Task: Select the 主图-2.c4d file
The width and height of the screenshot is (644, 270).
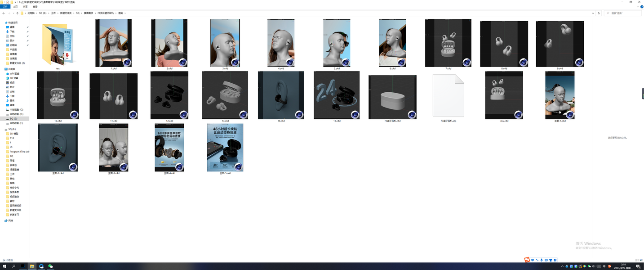Action: 58,148
